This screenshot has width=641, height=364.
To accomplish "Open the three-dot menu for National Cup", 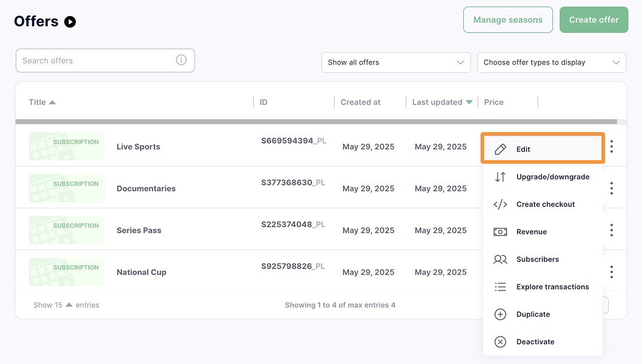I will point(612,272).
